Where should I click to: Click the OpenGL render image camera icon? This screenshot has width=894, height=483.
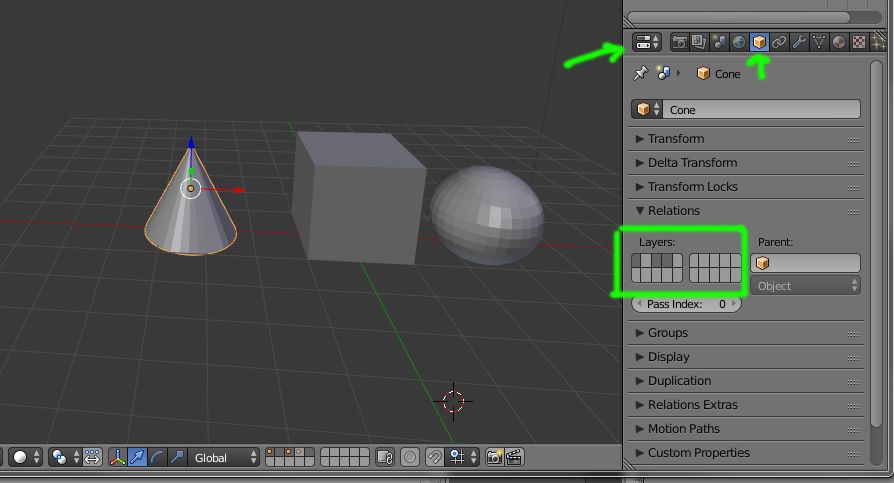click(494, 457)
